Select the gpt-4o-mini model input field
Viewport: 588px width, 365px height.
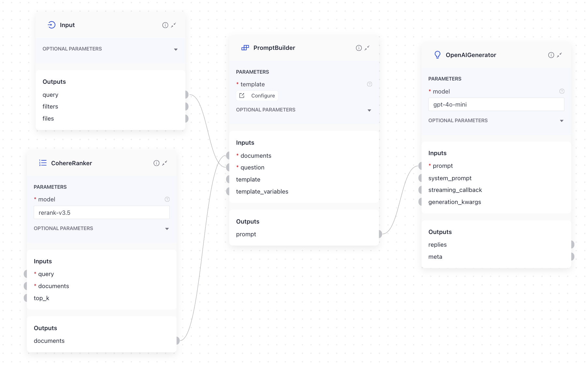(496, 104)
